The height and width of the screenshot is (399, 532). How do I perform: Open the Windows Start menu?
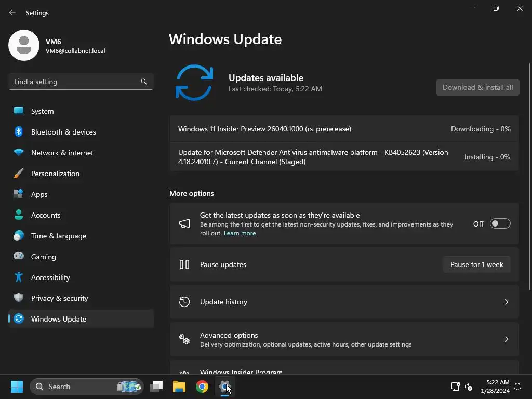tap(17, 387)
